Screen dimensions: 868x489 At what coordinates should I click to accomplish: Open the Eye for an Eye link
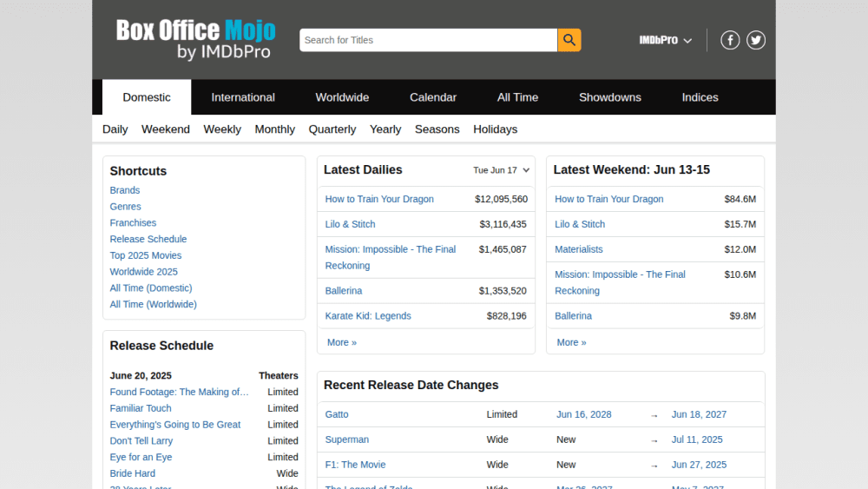coord(141,457)
